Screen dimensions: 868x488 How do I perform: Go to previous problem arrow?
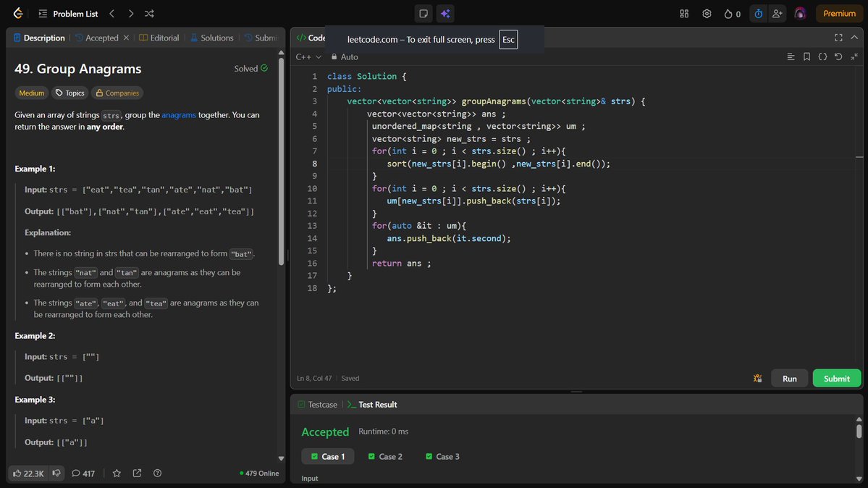coord(111,13)
